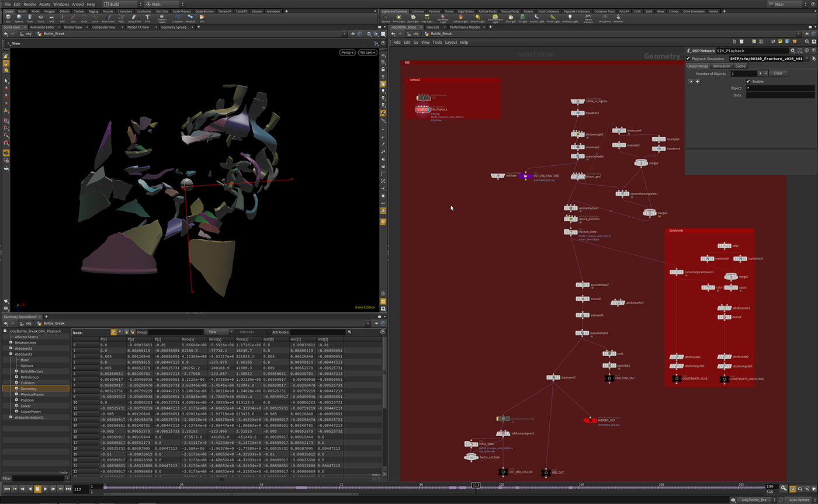Viewport: 818px width, 504px height.
Task: Select the Torus shelf tool
Action: point(41,18)
